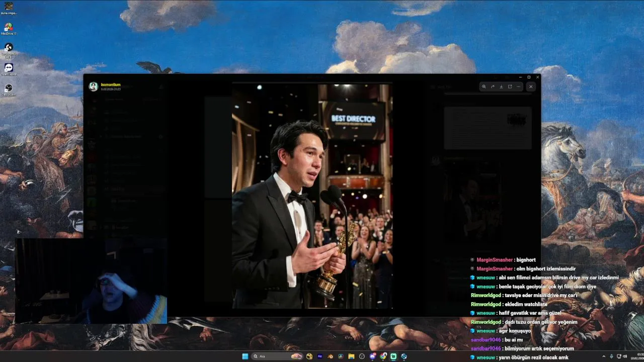Expand the system tray hidden icons chevron
644x362 pixels.
604,356
